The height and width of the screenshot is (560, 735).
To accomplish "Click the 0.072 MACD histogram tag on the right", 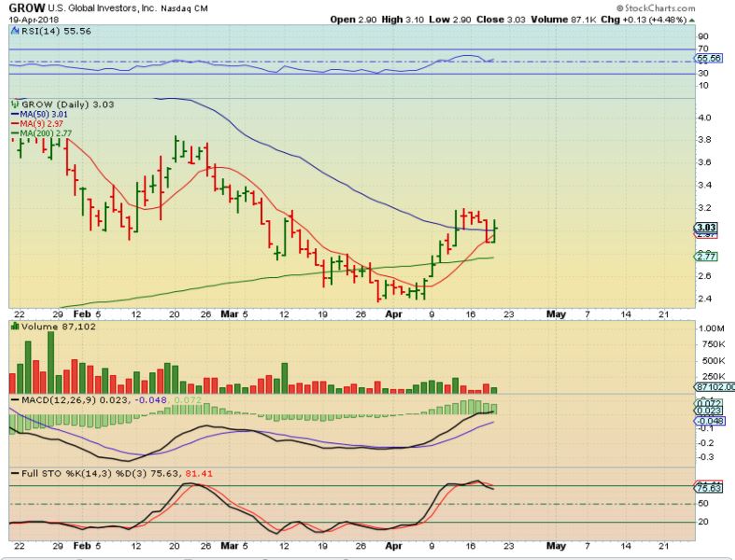I will [709, 403].
